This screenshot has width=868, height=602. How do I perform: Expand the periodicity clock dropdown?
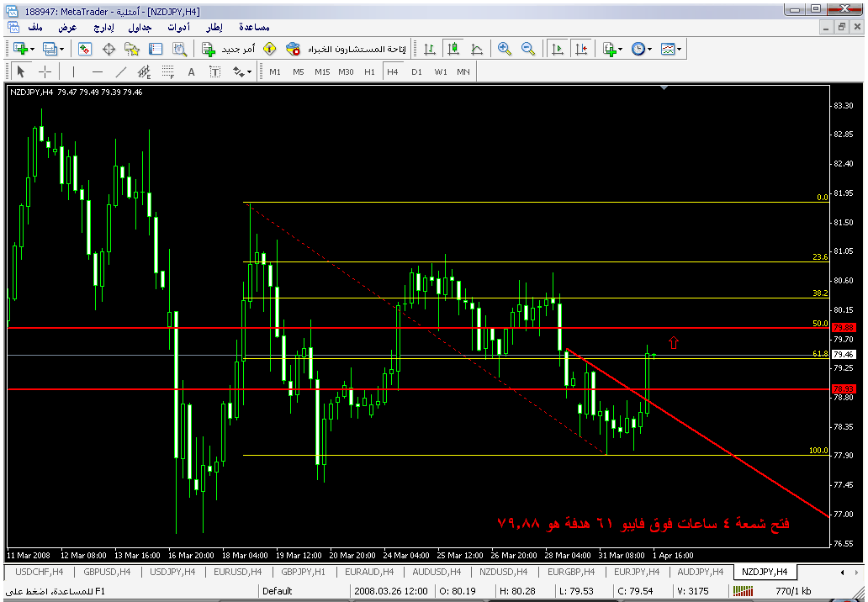point(649,50)
